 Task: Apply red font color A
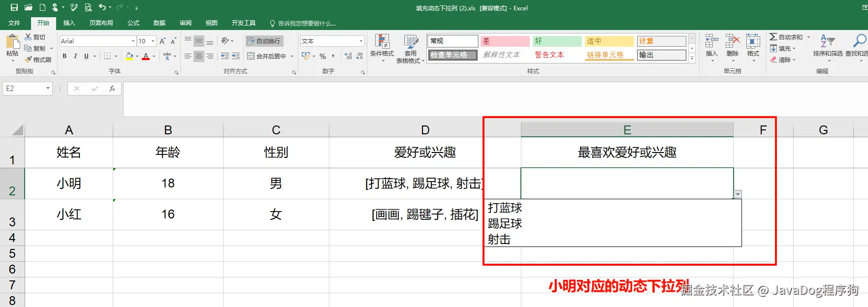coord(146,57)
